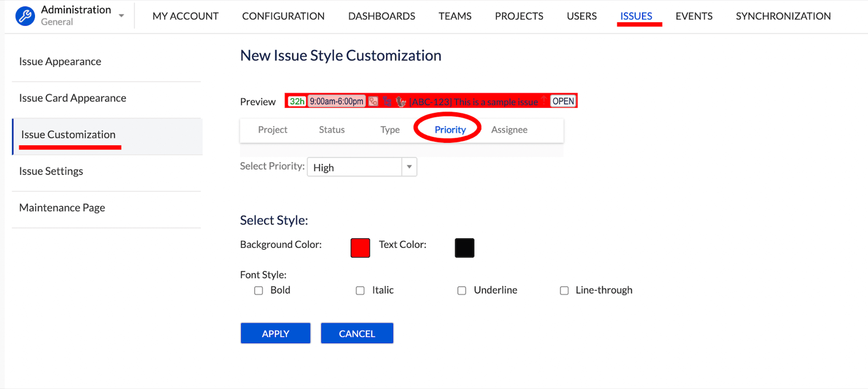This screenshot has height=389, width=868.
Task: Click the subtask hierarchy icon in preview
Action: (387, 101)
